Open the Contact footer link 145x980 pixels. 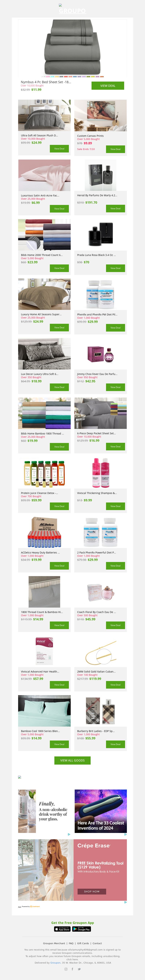(x=97, y=943)
